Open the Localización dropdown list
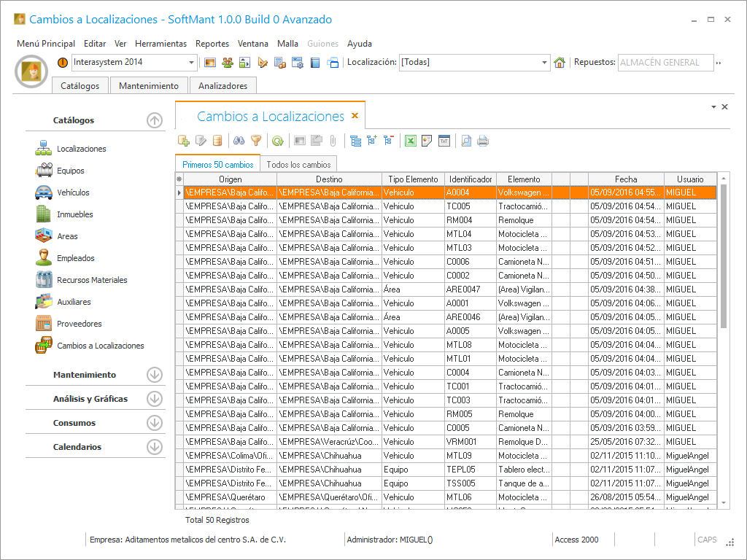 click(544, 63)
